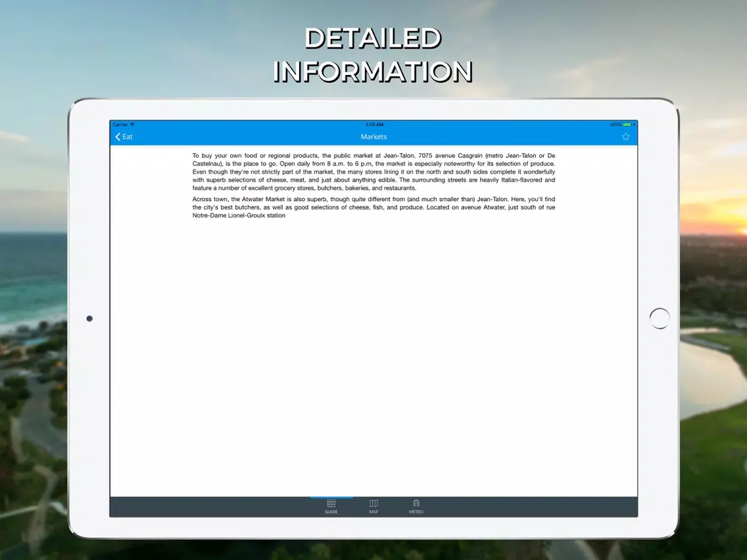Tap the 1:13 AM clock in status bar
Image resolution: width=747 pixels, height=560 pixels.
point(374,125)
